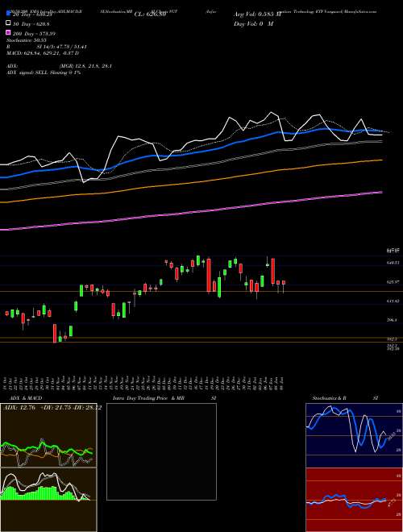Click the 'Day Vol: 0 M' label
The width and height of the screenshot is (403, 532).
(253, 23)
